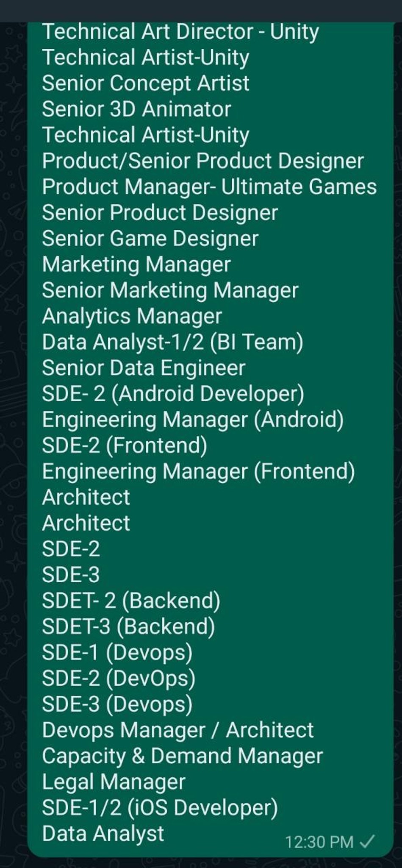The height and width of the screenshot is (868, 402).
Task: Tap 'SDE- 2 (Android Developer)' text
Action: point(173,394)
